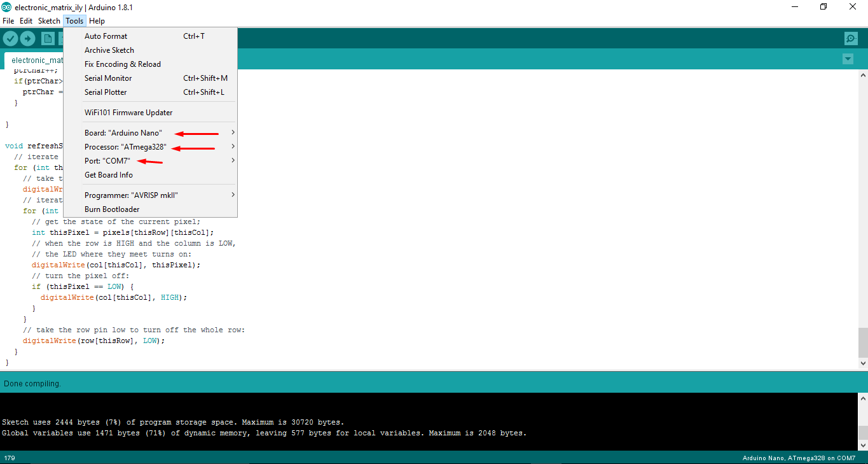This screenshot has height=464, width=868.
Task: Click the New sketch toolbar icon
Action: tap(48, 39)
